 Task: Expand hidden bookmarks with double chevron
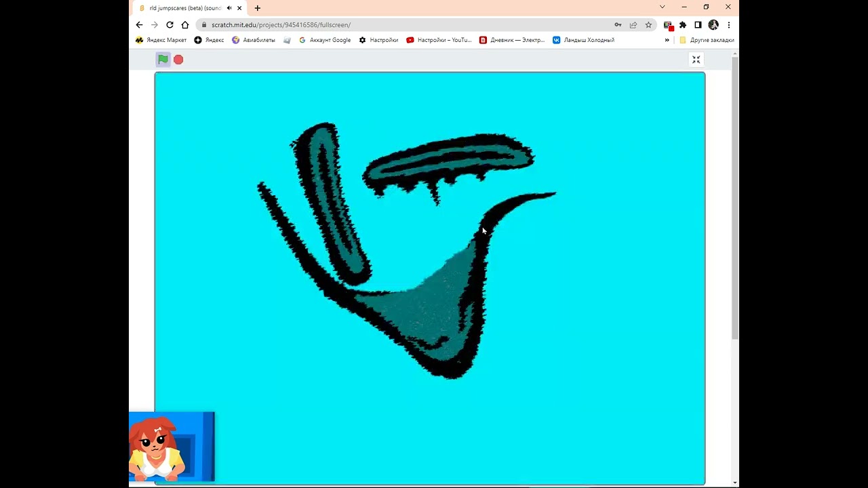pos(667,40)
